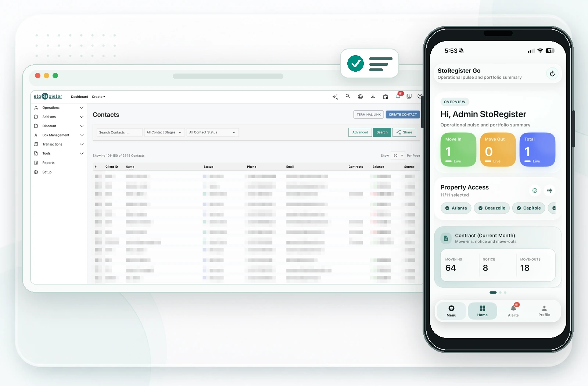The image size is (588, 386).
Task: Tap the document icon beside Contract (Current Month)
Action: click(x=446, y=238)
